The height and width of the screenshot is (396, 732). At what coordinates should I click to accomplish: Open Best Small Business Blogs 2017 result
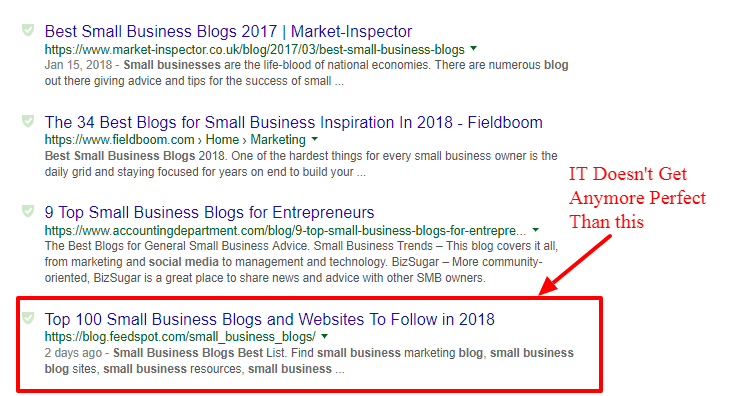(228, 31)
